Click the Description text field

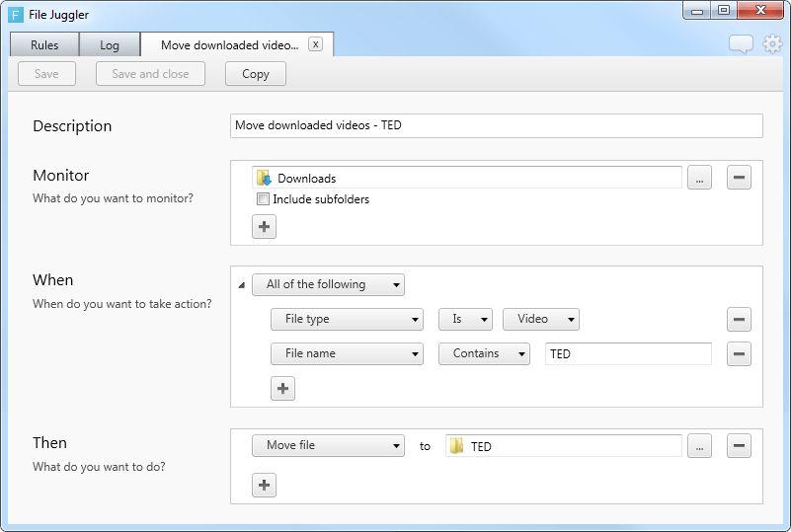pos(497,125)
